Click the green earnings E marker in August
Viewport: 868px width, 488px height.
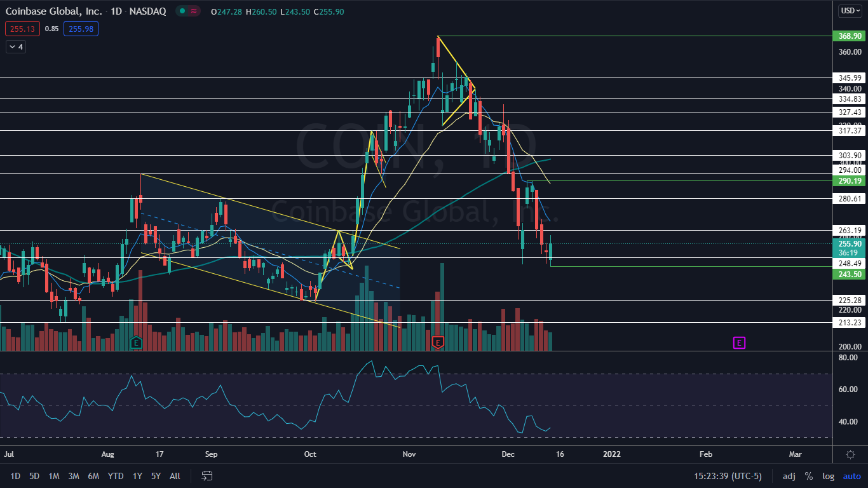point(135,343)
